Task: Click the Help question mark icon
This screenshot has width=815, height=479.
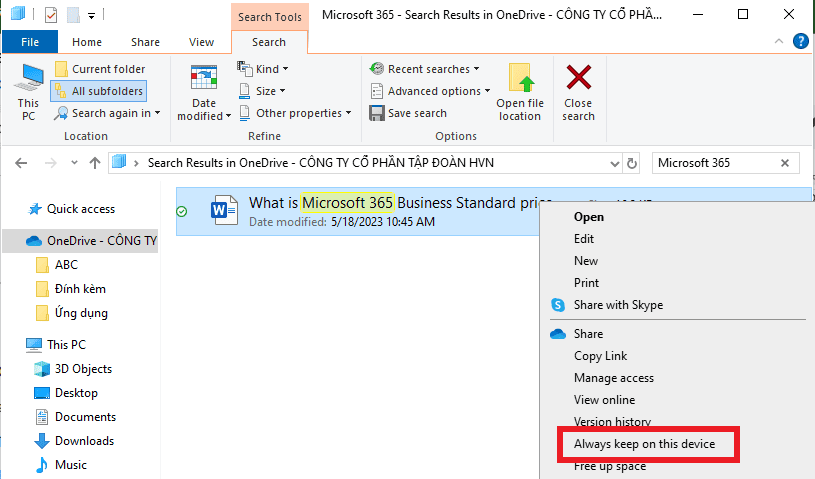Action: [800, 41]
